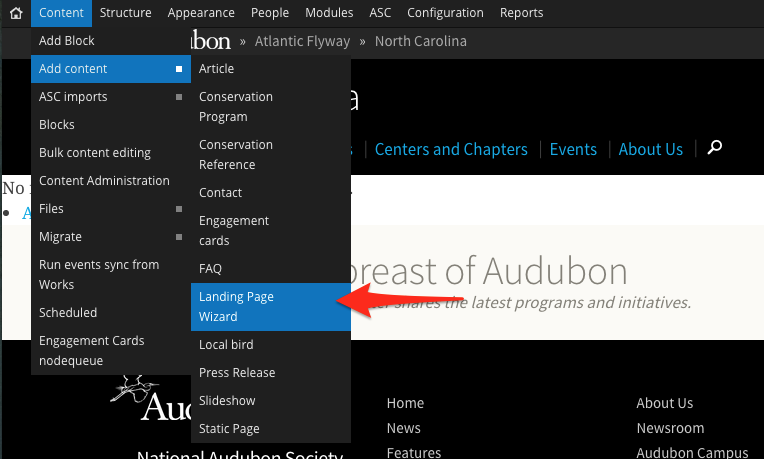Add a new Article content type
The image size is (764, 459).
coord(271,69)
